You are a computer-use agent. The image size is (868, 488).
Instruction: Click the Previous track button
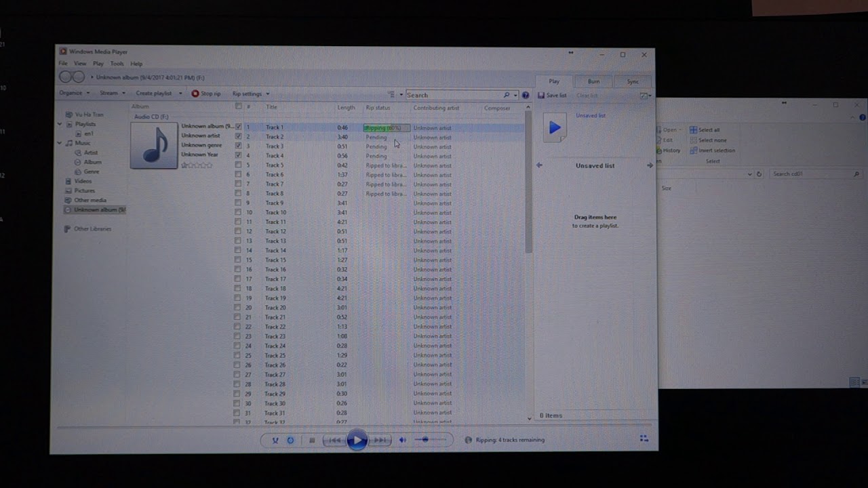coord(334,440)
